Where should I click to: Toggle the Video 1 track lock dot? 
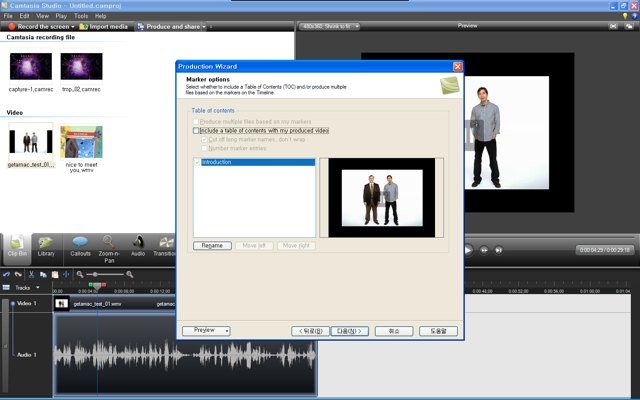(x=13, y=303)
